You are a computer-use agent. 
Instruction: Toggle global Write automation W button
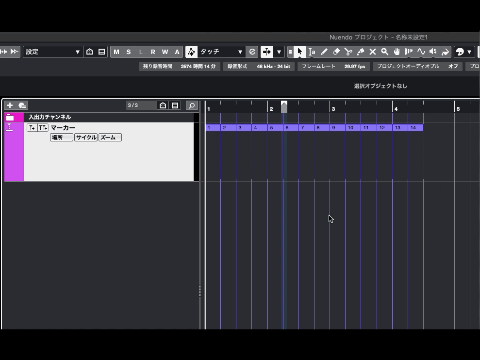pos(165,52)
